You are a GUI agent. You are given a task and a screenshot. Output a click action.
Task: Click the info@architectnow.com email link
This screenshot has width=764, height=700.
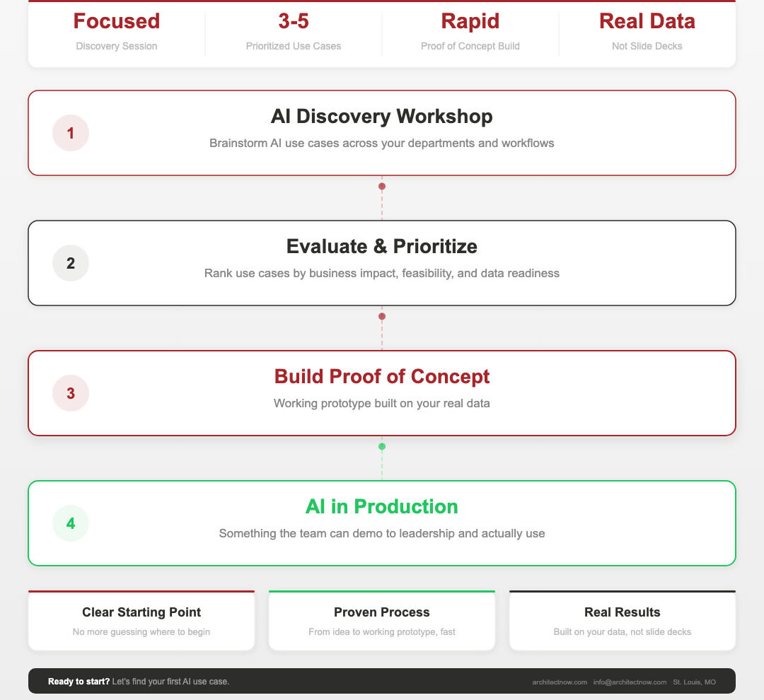pos(630,682)
